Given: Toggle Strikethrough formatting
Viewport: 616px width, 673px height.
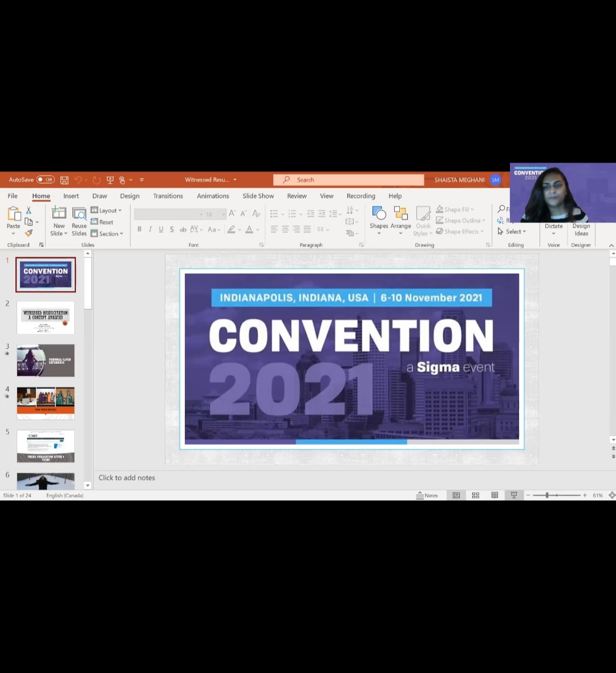Looking at the screenshot, I should click(183, 229).
